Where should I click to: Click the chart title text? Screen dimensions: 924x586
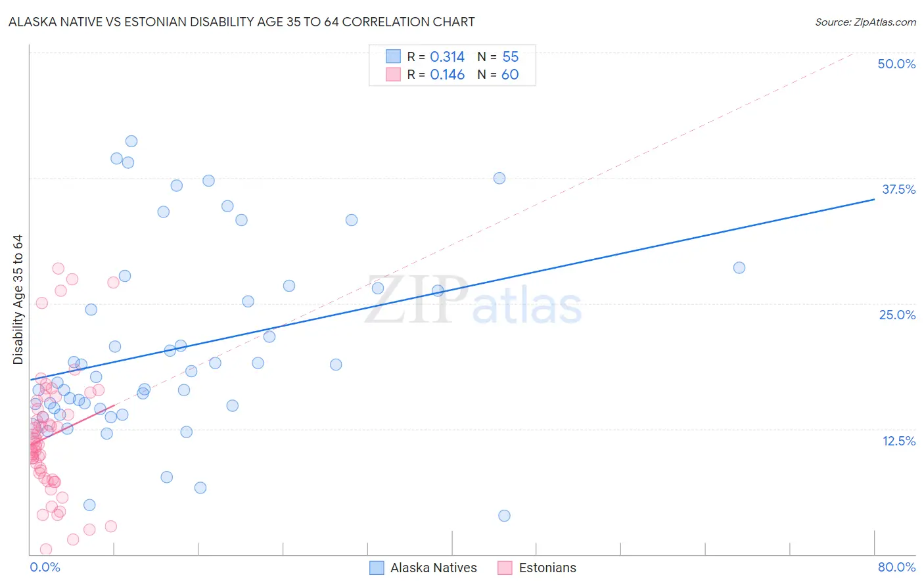tap(241, 22)
